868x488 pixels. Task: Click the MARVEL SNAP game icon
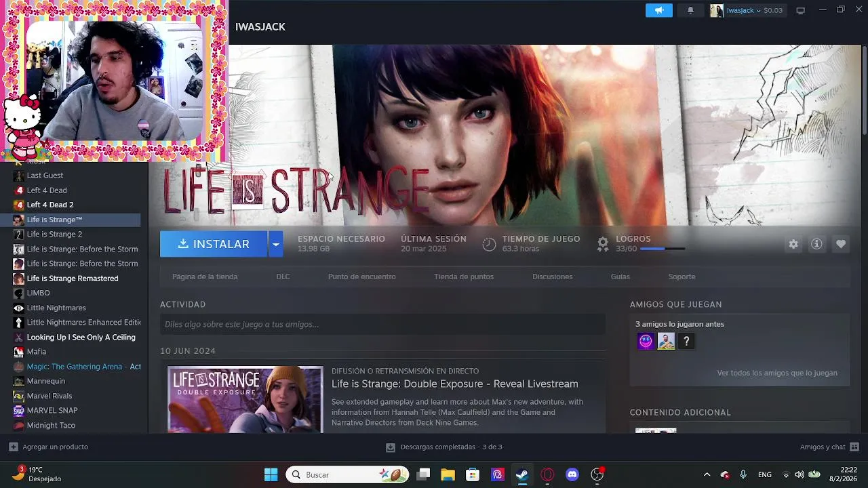click(x=19, y=411)
